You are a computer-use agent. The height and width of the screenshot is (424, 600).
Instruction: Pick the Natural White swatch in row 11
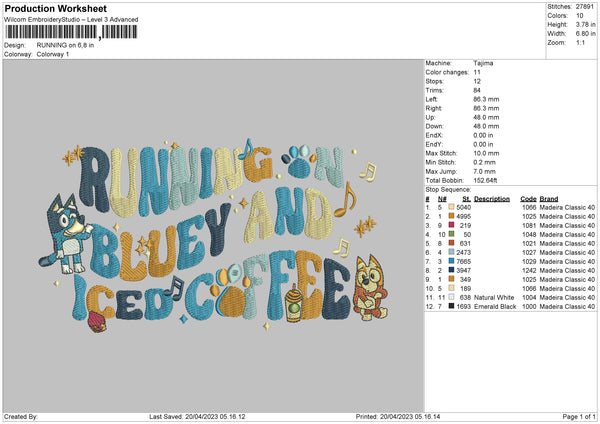tap(451, 297)
